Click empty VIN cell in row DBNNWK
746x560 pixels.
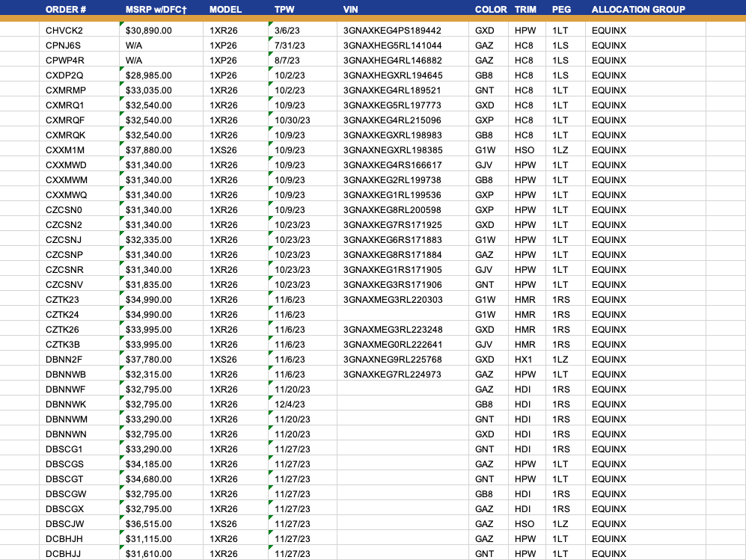(x=403, y=404)
